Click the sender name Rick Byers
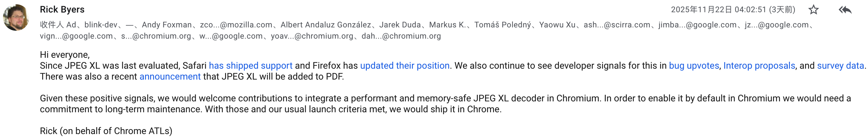Image resolution: width=868 pixels, height=140 pixels. [62, 10]
